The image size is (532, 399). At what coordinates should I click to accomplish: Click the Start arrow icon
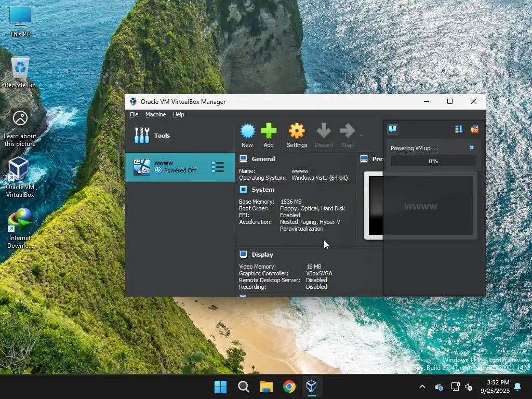click(348, 131)
